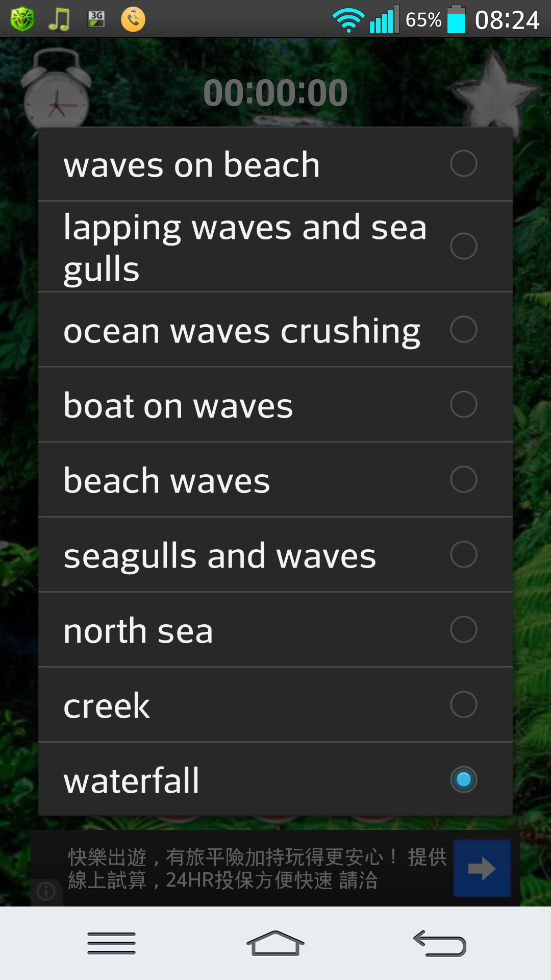551x980 pixels.
Task: Select the waterfall radio button
Action: (x=463, y=779)
